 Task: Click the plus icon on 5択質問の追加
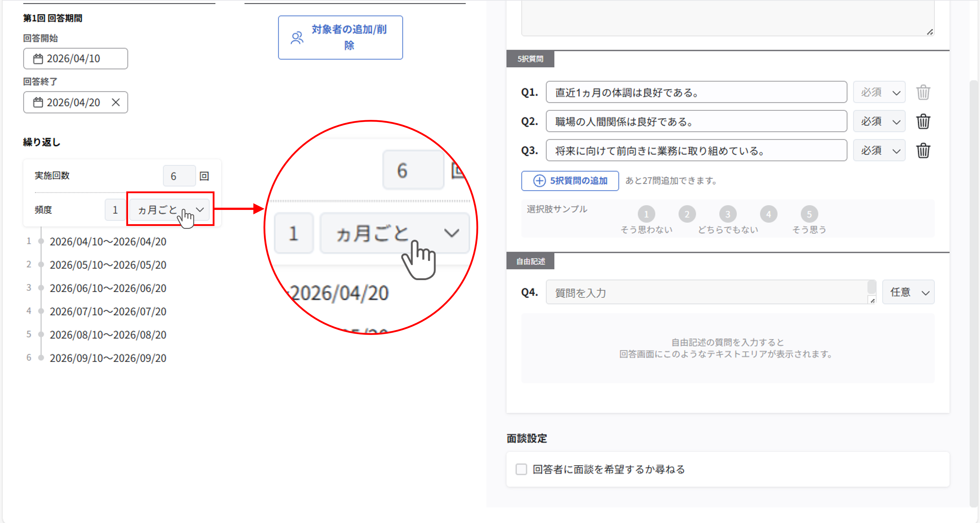(539, 181)
